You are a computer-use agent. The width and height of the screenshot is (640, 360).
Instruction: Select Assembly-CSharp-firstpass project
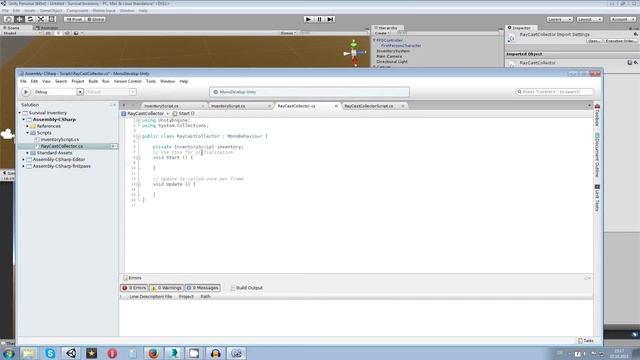pos(62,166)
